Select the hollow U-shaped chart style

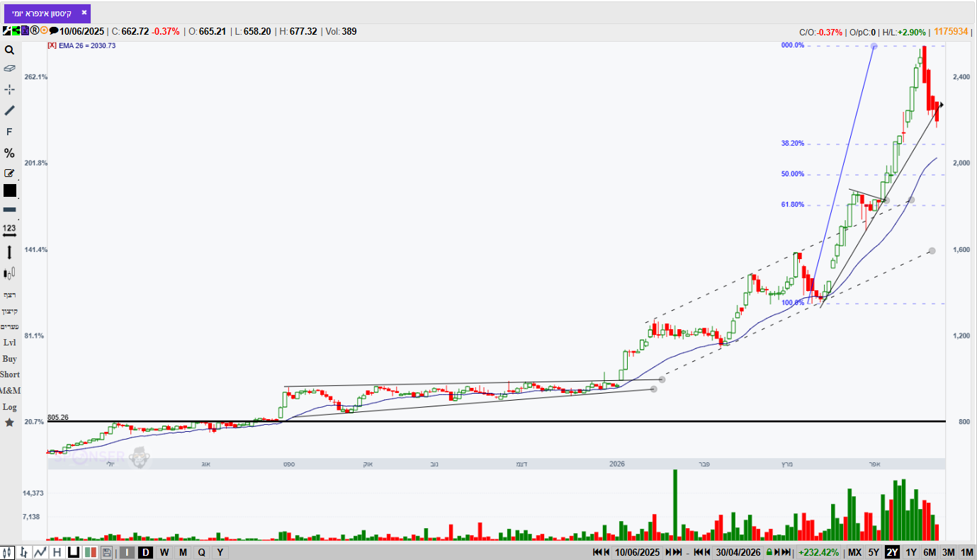[x=73, y=552]
